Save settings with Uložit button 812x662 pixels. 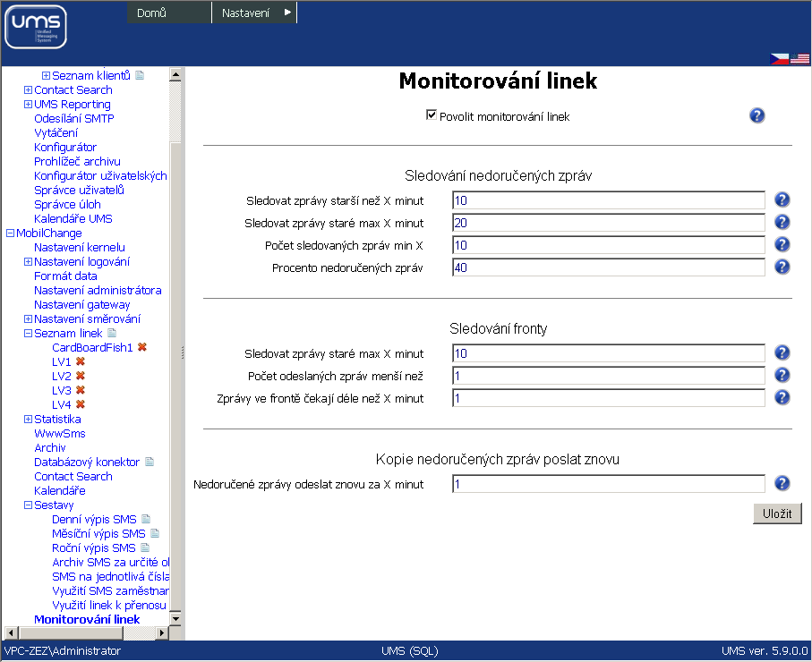pyautogui.click(x=777, y=513)
